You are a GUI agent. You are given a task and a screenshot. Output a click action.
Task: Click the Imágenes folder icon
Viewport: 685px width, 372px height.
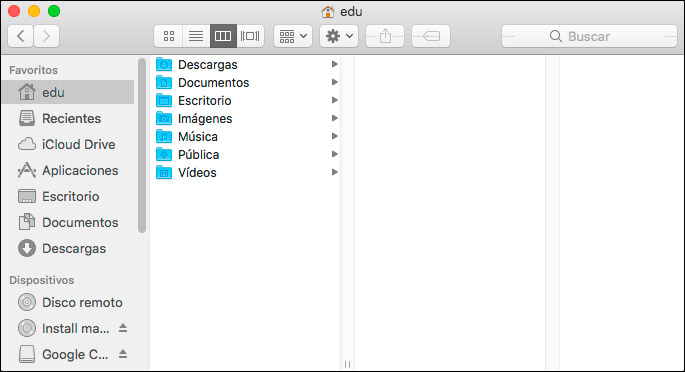(x=164, y=118)
